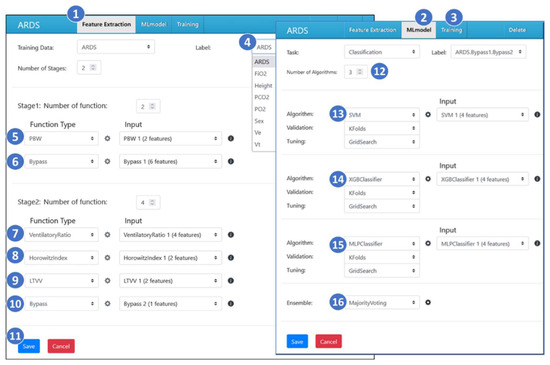Open the Training tab in right window
Screen dimensions: 550x365
451,30
